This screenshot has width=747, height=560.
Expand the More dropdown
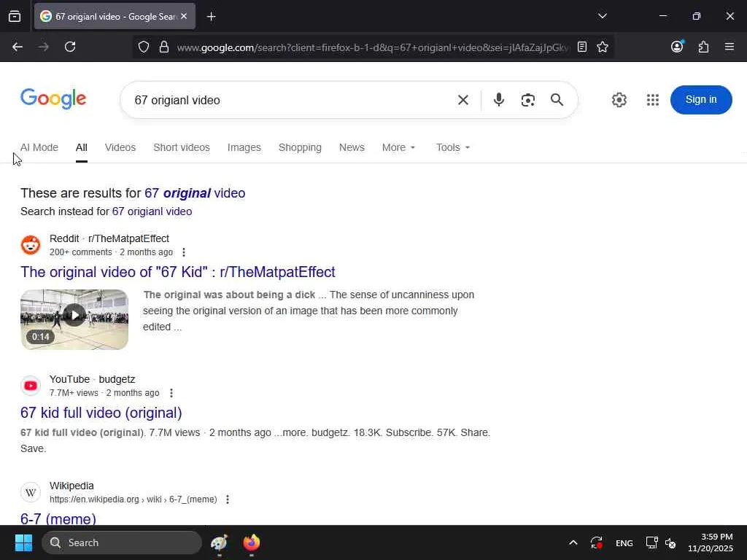pos(399,147)
